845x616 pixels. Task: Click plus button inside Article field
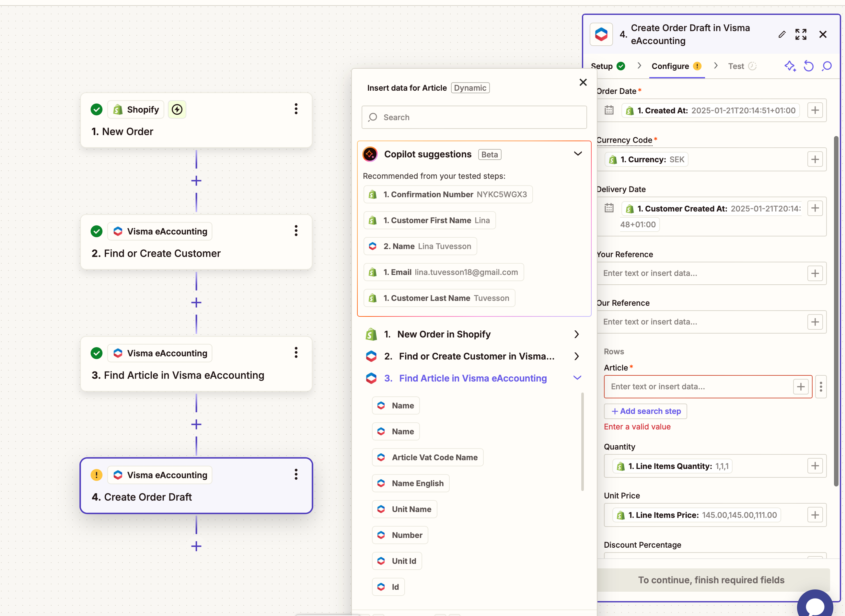pos(801,387)
